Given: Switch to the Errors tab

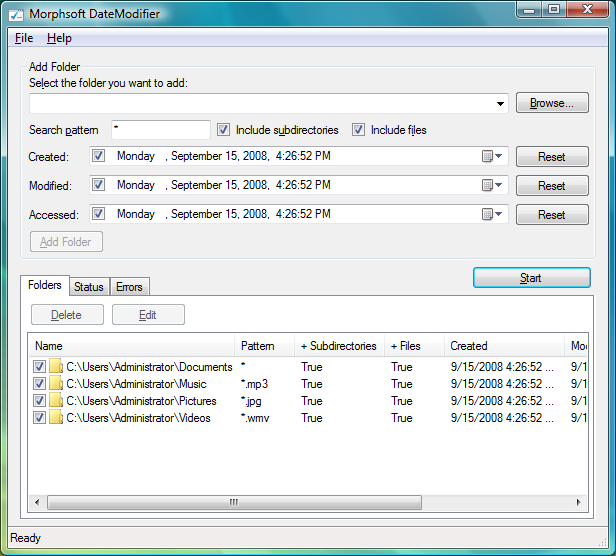Looking at the screenshot, I should (129, 287).
